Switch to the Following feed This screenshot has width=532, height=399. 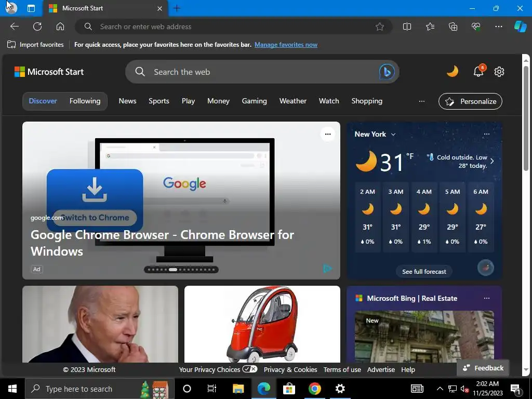point(85,101)
